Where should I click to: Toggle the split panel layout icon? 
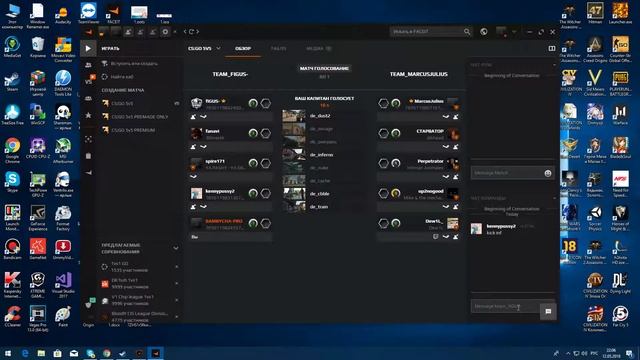552,49
